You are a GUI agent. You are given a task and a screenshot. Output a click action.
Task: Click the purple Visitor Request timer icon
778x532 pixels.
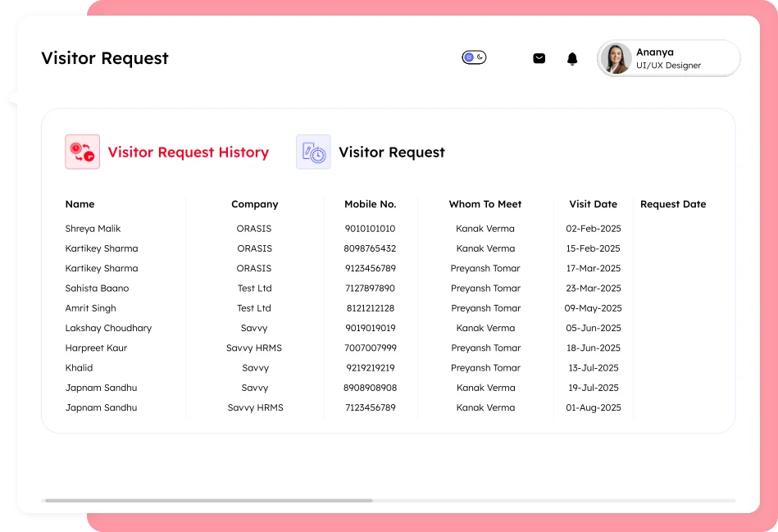[312, 152]
